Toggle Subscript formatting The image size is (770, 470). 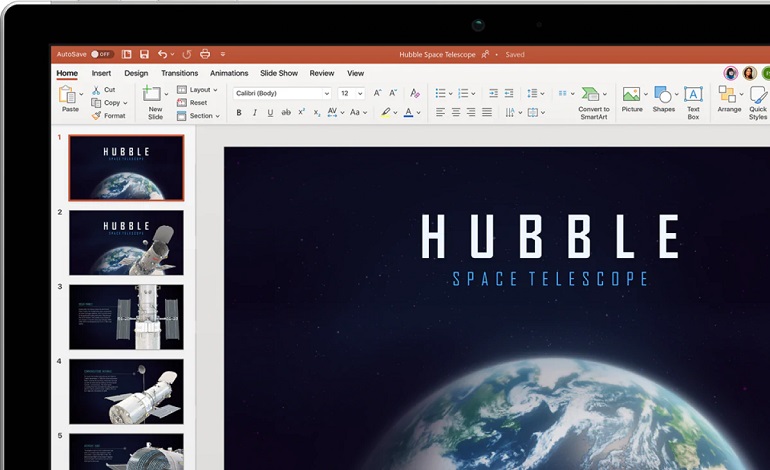(x=317, y=113)
